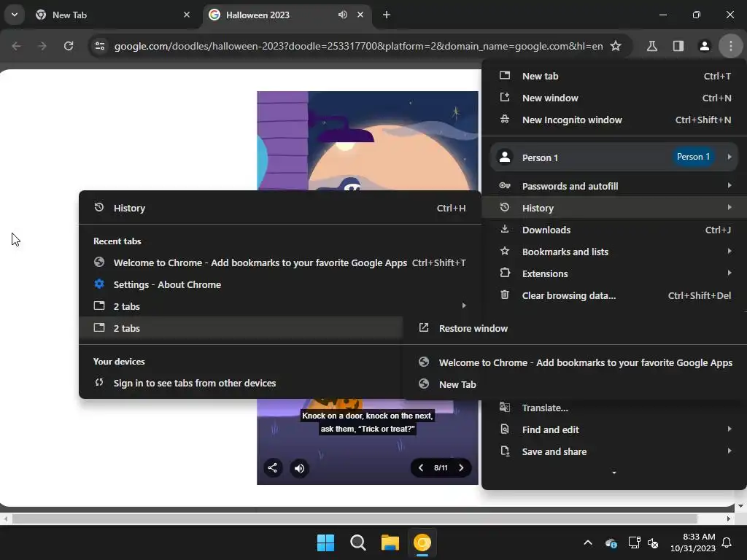Choose Clear browsing data menu item
This screenshot has width=747, height=560.
coord(614,295)
